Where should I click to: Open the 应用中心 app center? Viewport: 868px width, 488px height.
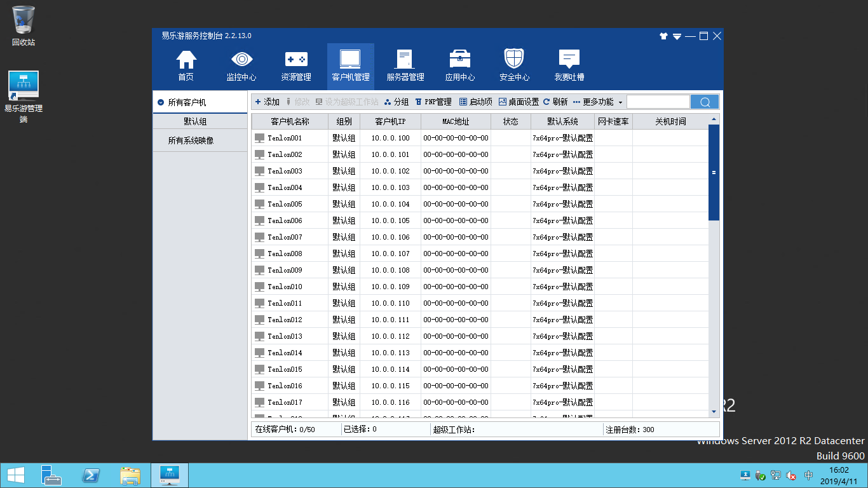pyautogui.click(x=460, y=65)
